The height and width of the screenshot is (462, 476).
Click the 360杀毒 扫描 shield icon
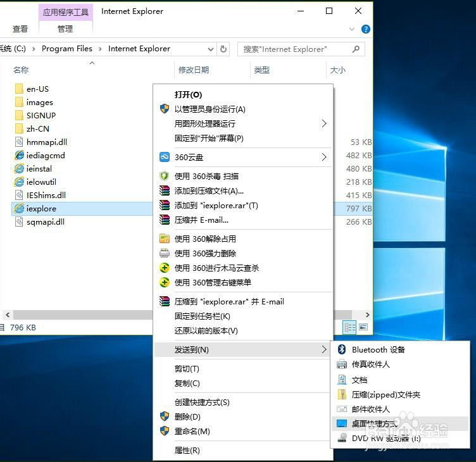165,176
